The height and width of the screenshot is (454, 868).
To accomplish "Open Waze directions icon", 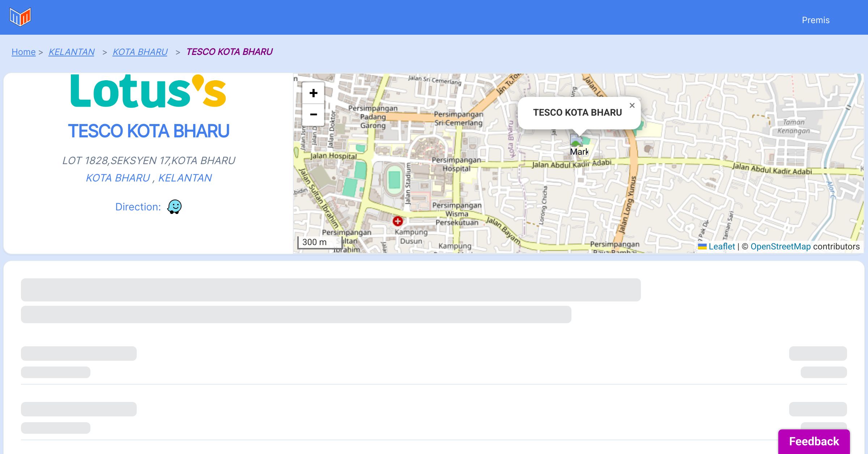I will (174, 207).
